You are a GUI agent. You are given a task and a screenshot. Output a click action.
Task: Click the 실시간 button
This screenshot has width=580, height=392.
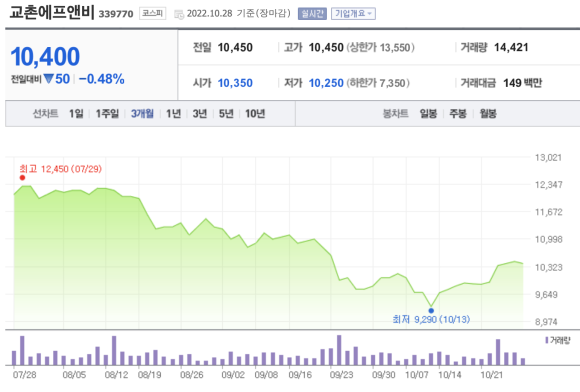(312, 14)
